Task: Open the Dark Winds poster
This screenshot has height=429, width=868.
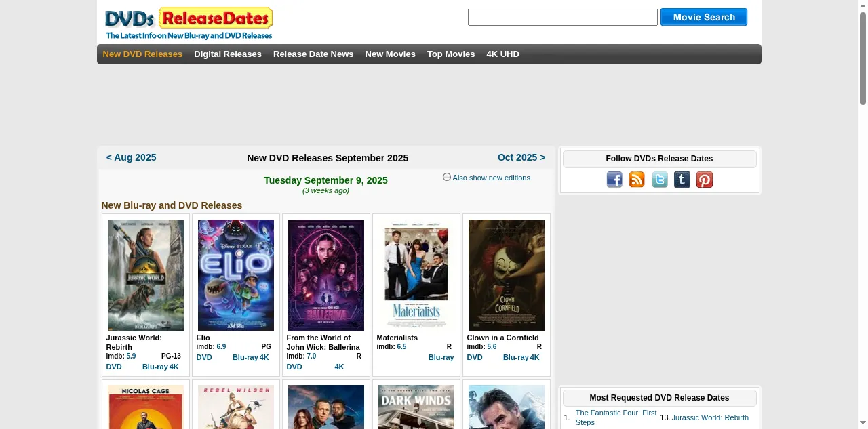Action: [416, 407]
